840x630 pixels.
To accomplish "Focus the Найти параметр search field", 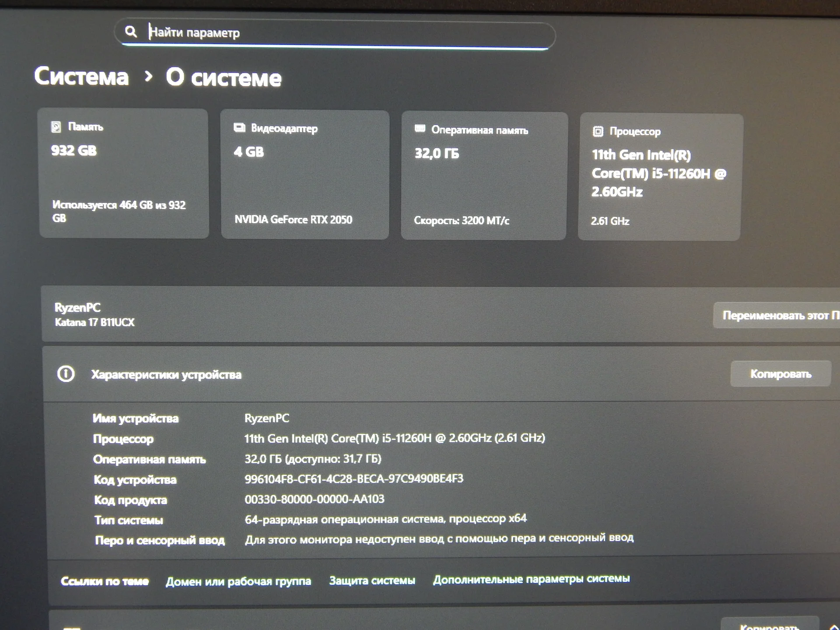I will (x=335, y=34).
